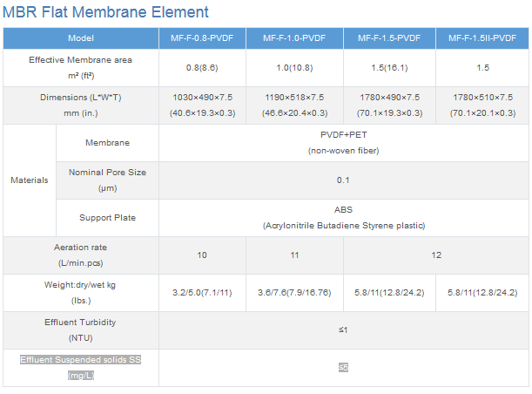Click the PVDF+PET membrane material cell
532x394 pixels.
pos(343,143)
